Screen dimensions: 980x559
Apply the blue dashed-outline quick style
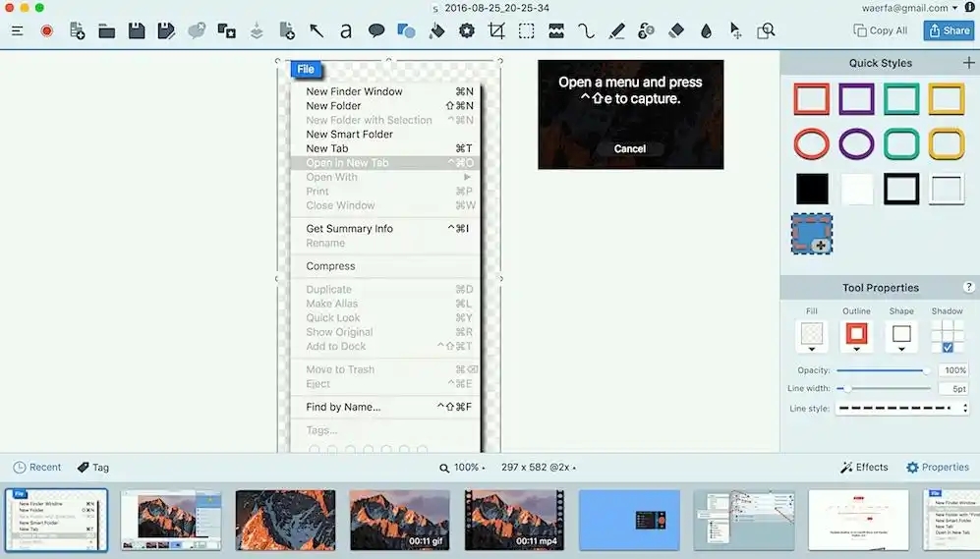[x=811, y=234]
